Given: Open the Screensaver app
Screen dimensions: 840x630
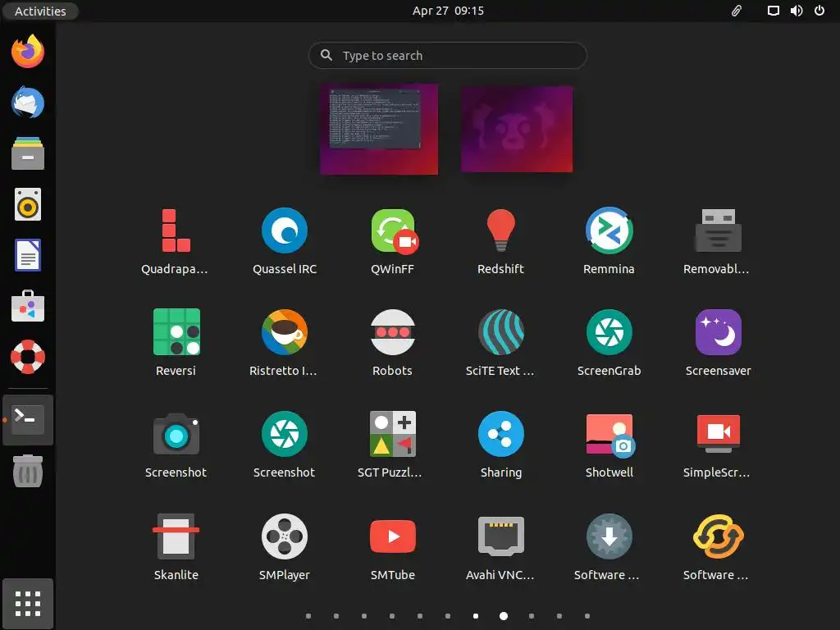Looking at the screenshot, I should (x=718, y=344).
